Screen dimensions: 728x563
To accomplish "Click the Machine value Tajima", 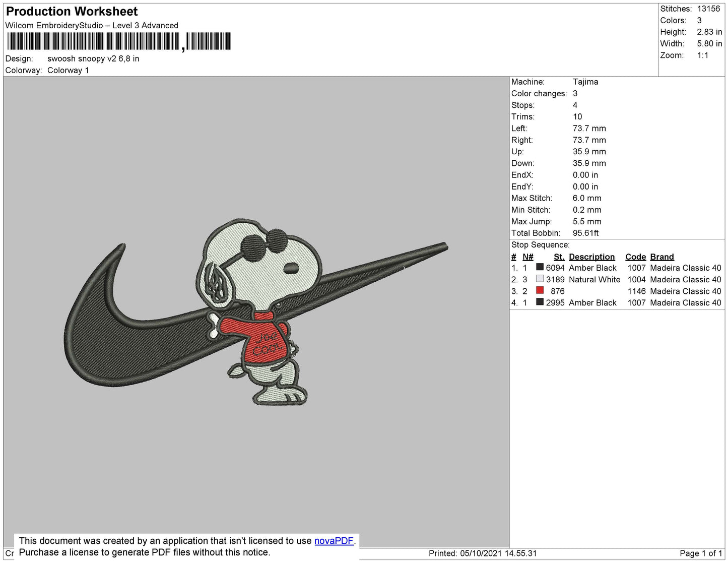I will coord(585,82).
